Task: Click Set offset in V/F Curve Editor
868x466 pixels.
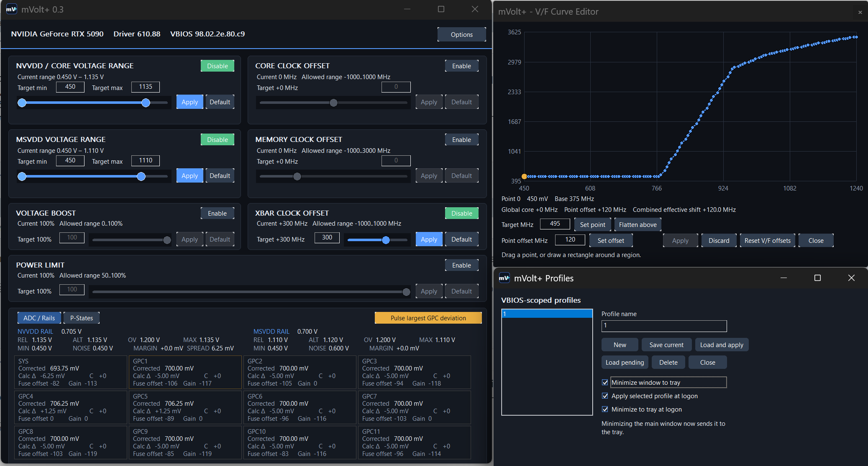Action: (x=611, y=240)
